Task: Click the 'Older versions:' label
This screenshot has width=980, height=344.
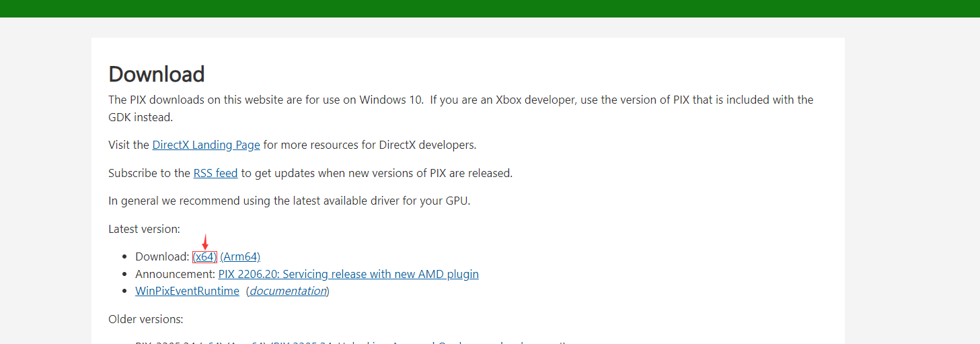Action: 145,319
